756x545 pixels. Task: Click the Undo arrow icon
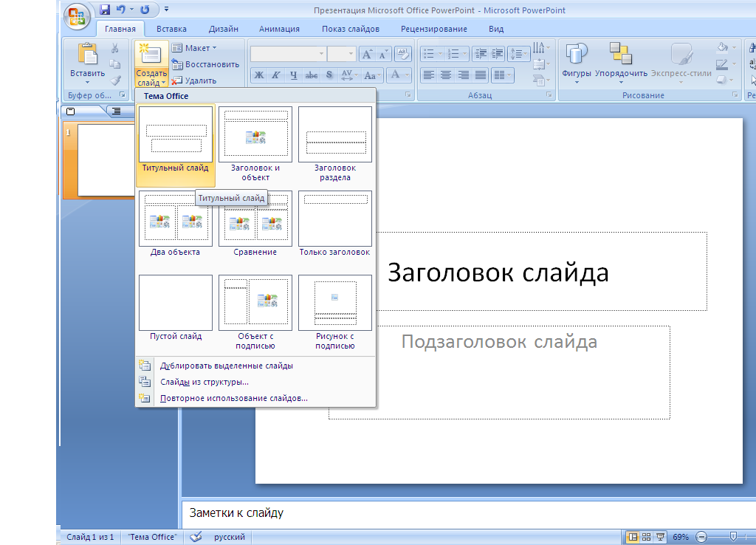pos(121,10)
